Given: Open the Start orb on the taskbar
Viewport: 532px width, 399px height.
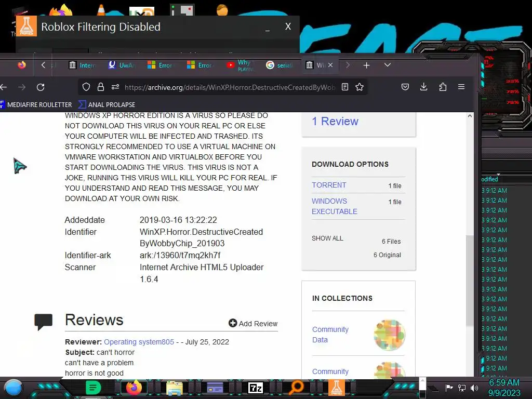Looking at the screenshot, I should tap(14, 389).
